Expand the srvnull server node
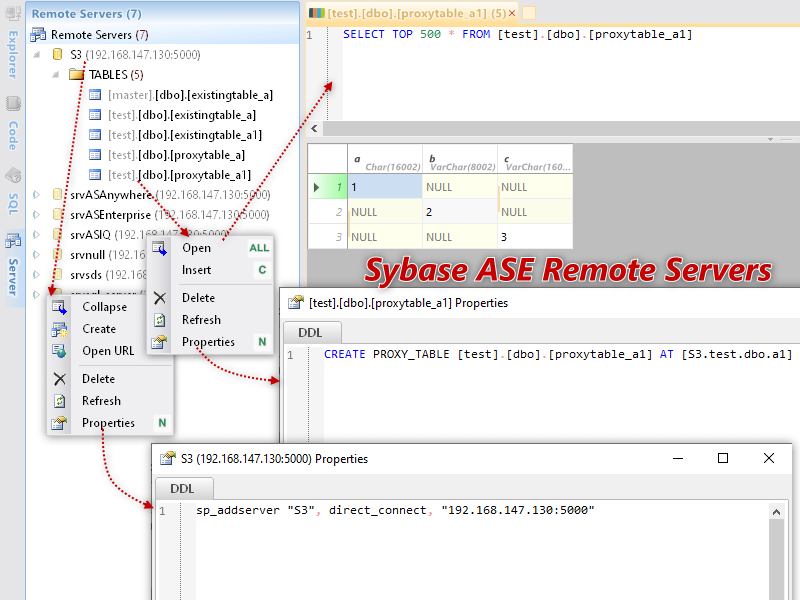800x600 pixels. (x=36, y=254)
